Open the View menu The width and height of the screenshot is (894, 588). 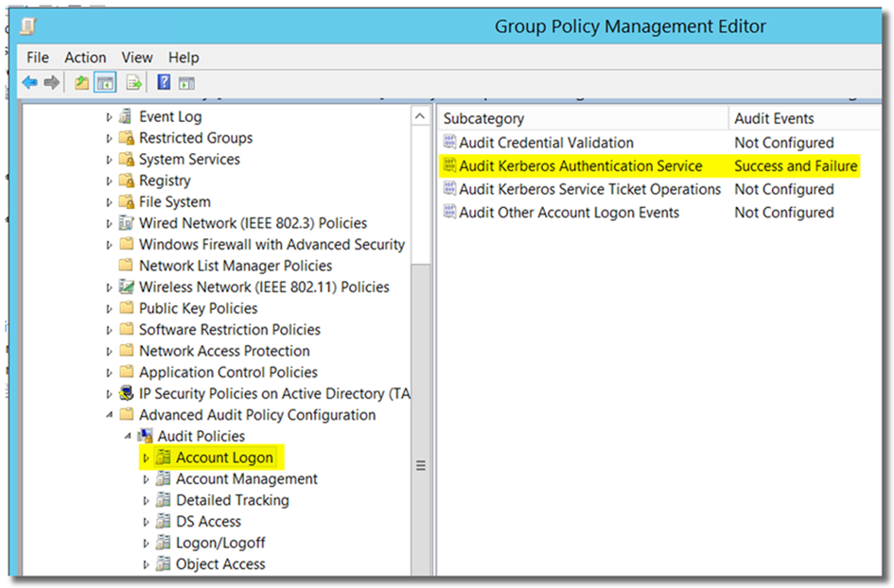tap(137, 58)
